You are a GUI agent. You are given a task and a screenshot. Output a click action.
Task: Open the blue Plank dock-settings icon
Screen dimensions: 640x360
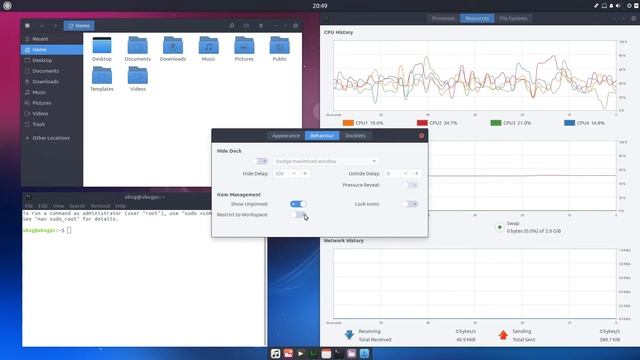pos(364,353)
